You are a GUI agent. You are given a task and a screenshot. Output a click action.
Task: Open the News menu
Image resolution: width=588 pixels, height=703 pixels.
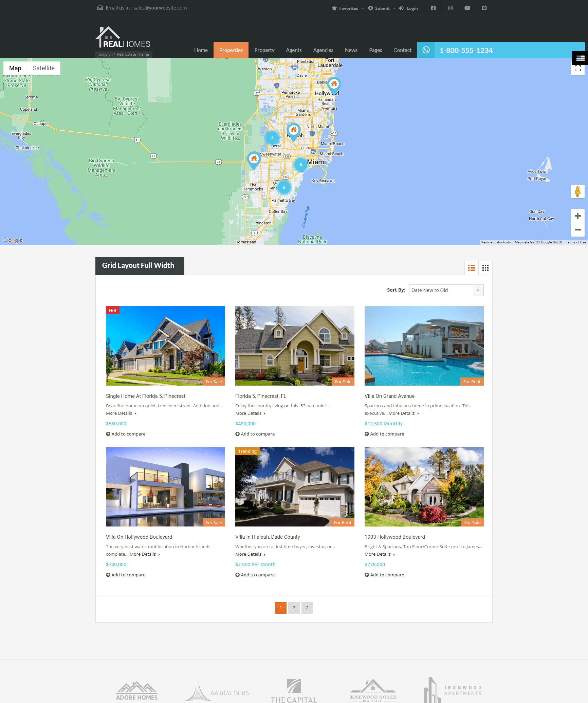(x=351, y=50)
